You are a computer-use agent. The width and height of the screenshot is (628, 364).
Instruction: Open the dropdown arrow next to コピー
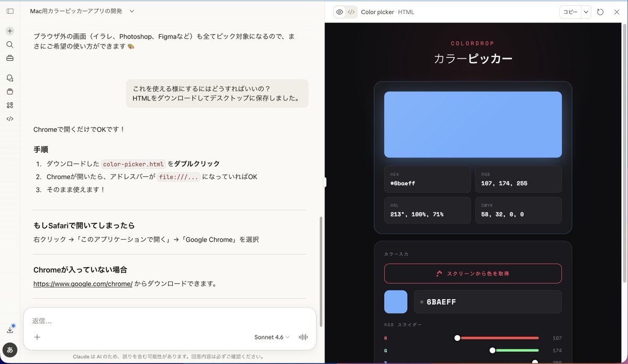(586, 12)
